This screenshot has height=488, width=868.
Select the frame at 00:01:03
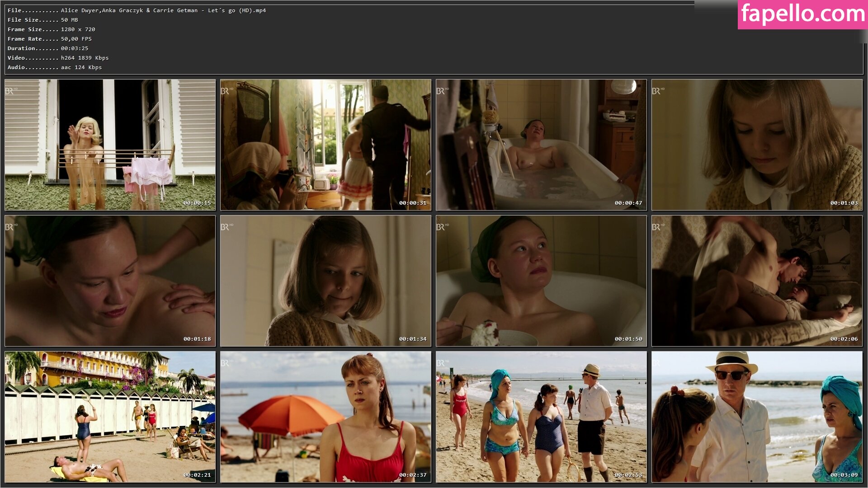[x=757, y=145]
